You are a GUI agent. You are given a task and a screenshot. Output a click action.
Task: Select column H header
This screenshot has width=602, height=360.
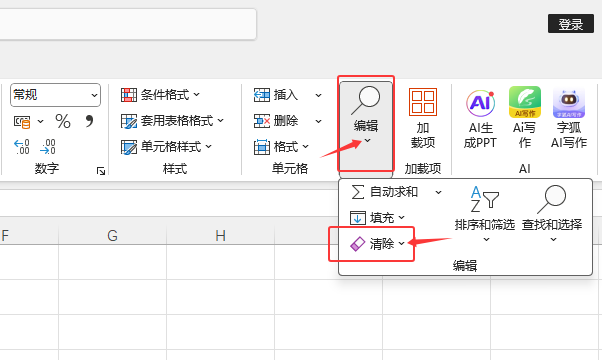pos(220,235)
